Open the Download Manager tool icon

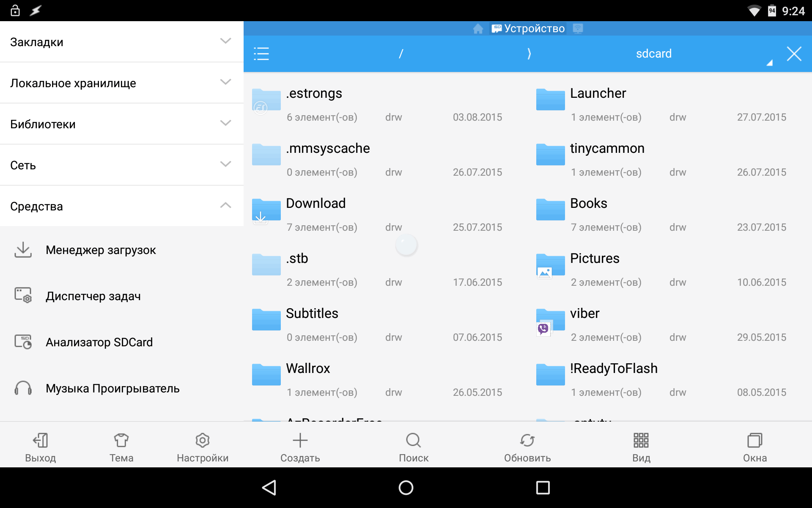pos(23,250)
